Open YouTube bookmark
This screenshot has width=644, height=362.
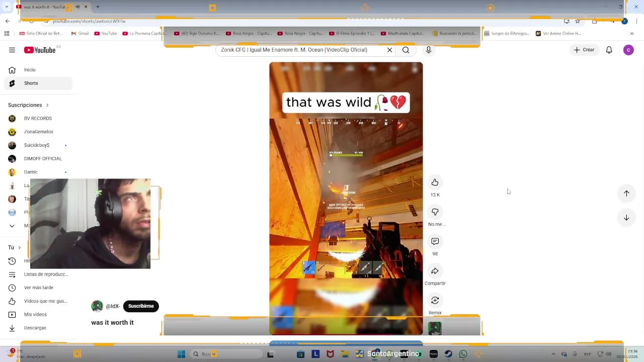106,34
